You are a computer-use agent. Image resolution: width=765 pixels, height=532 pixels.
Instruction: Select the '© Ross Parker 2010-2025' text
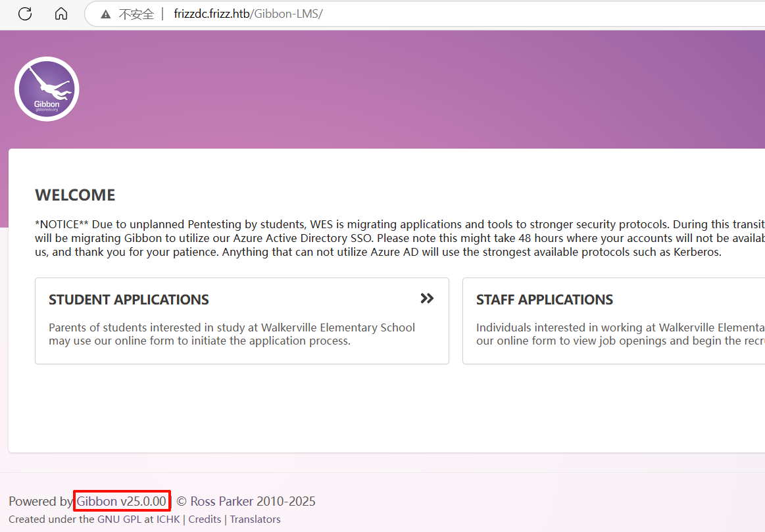(246, 501)
